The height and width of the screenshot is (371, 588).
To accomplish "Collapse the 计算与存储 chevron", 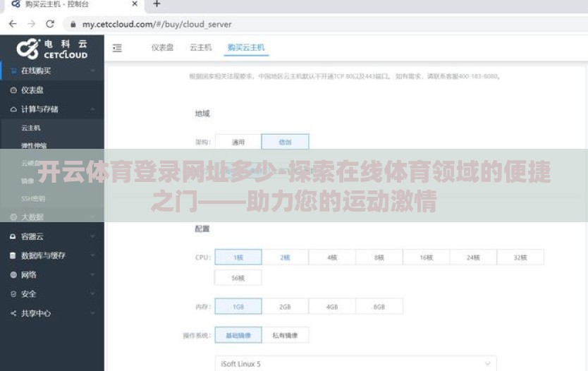I will tap(92, 109).
